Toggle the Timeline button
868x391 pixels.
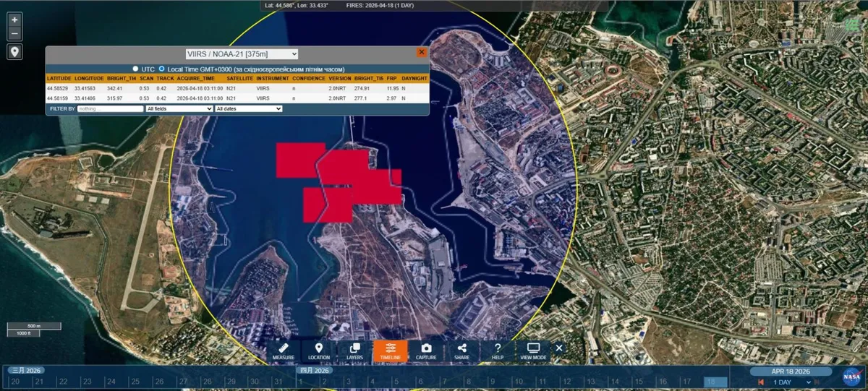[390, 351]
